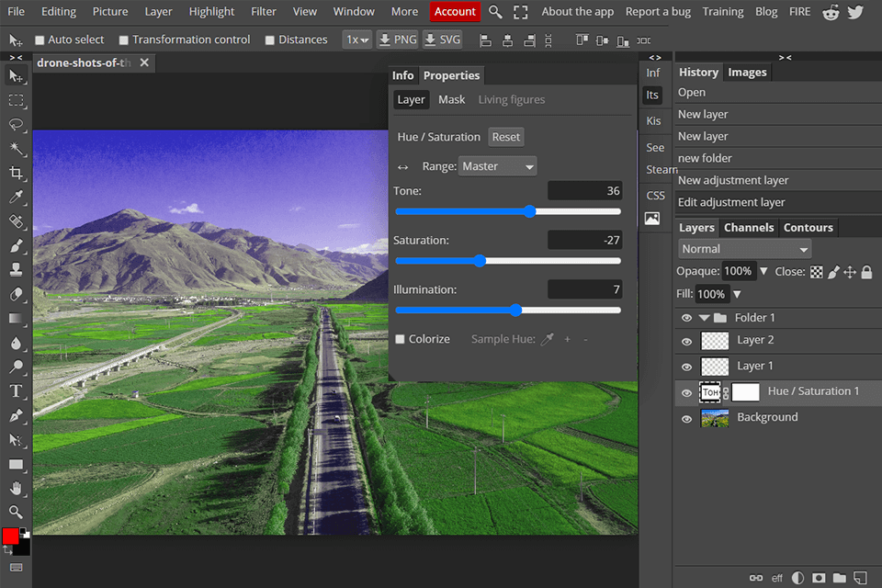882x588 pixels.
Task: Open the Range Master dropdown
Action: pyautogui.click(x=497, y=166)
